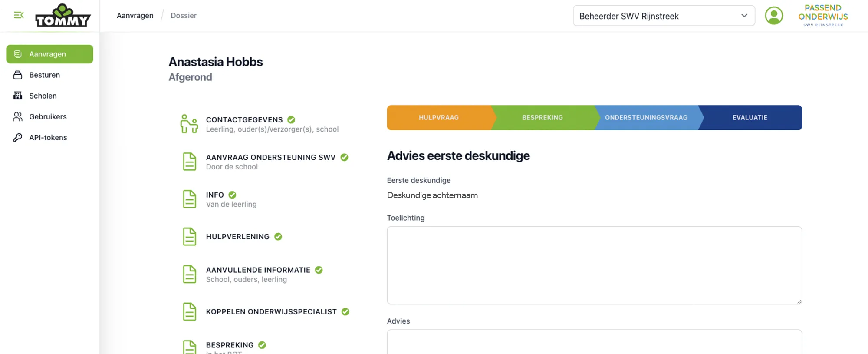Viewport: 868px width, 354px height.
Task: Click into the Toelichting text area
Action: point(594,265)
